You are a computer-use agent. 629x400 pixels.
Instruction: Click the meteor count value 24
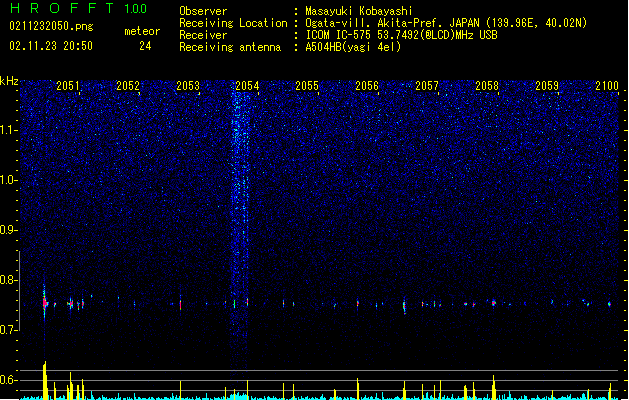pyautogui.click(x=145, y=46)
